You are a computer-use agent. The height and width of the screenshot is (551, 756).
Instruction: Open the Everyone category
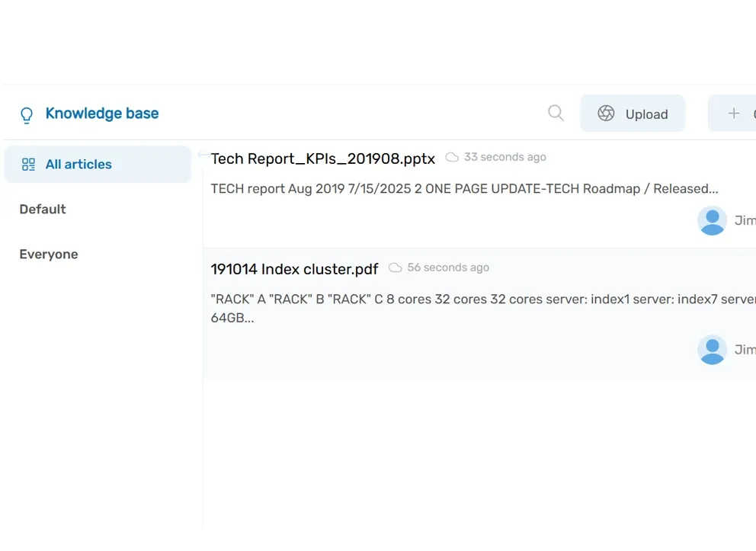pyautogui.click(x=49, y=254)
